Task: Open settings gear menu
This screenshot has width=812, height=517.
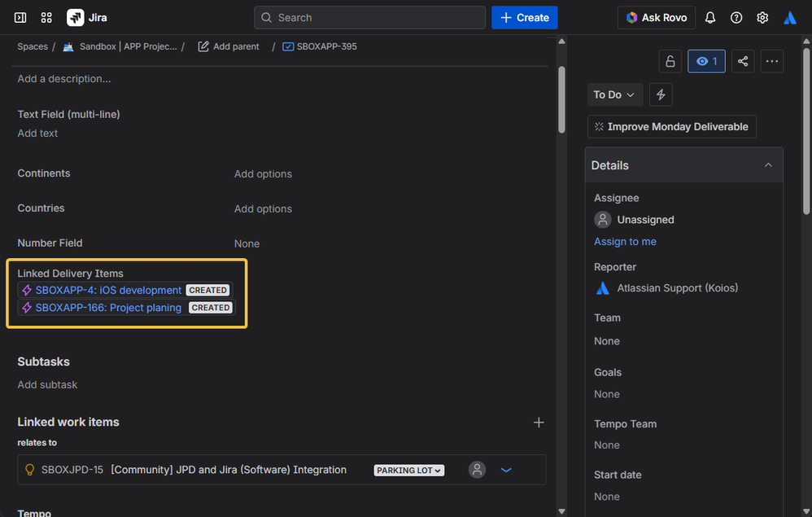Action: [x=762, y=18]
